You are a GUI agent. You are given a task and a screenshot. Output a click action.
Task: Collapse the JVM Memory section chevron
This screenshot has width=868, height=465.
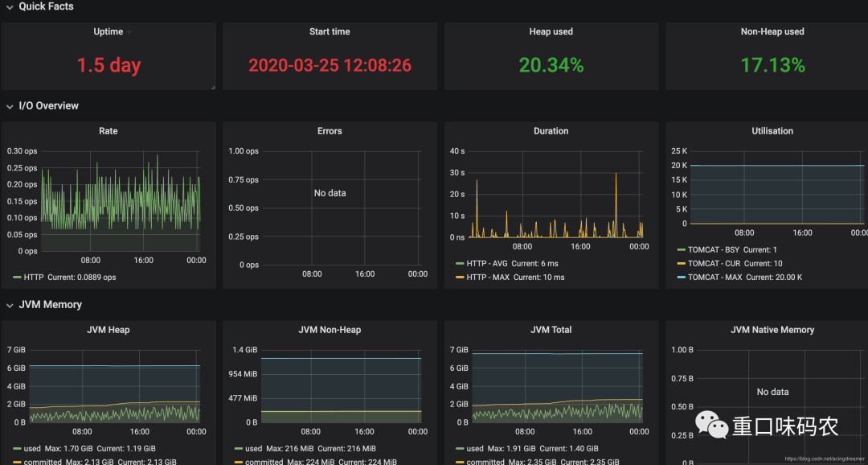10,306
